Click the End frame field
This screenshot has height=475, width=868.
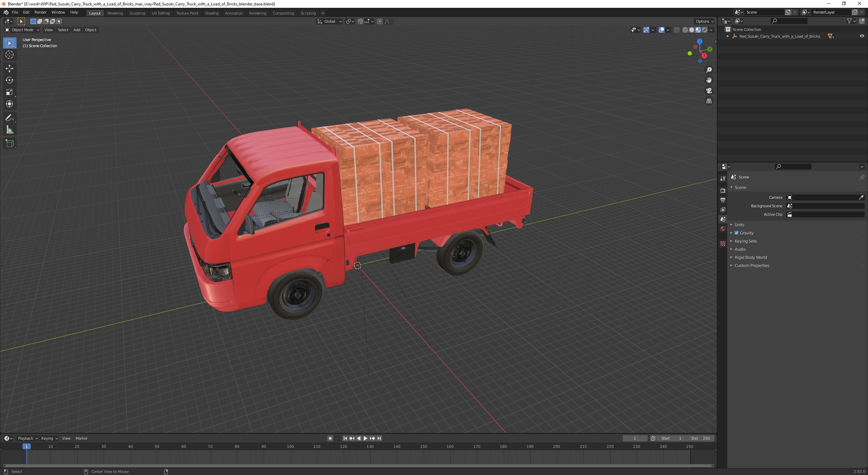point(701,438)
